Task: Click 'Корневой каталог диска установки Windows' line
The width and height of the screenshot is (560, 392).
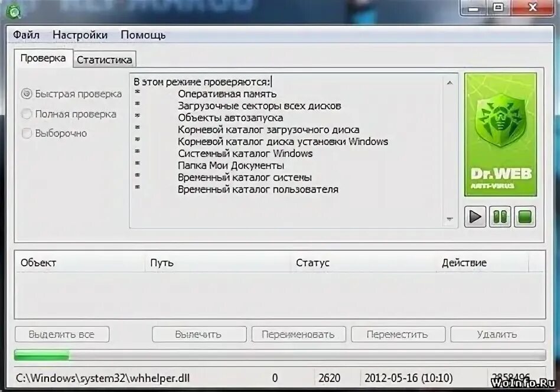Action: pos(283,142)
